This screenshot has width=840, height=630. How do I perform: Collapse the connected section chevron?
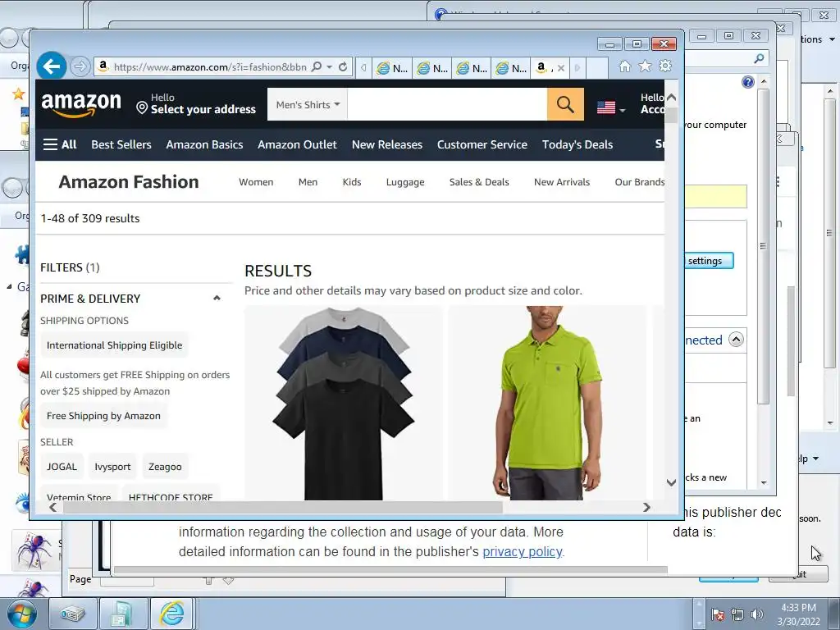[x=736, y=340]
